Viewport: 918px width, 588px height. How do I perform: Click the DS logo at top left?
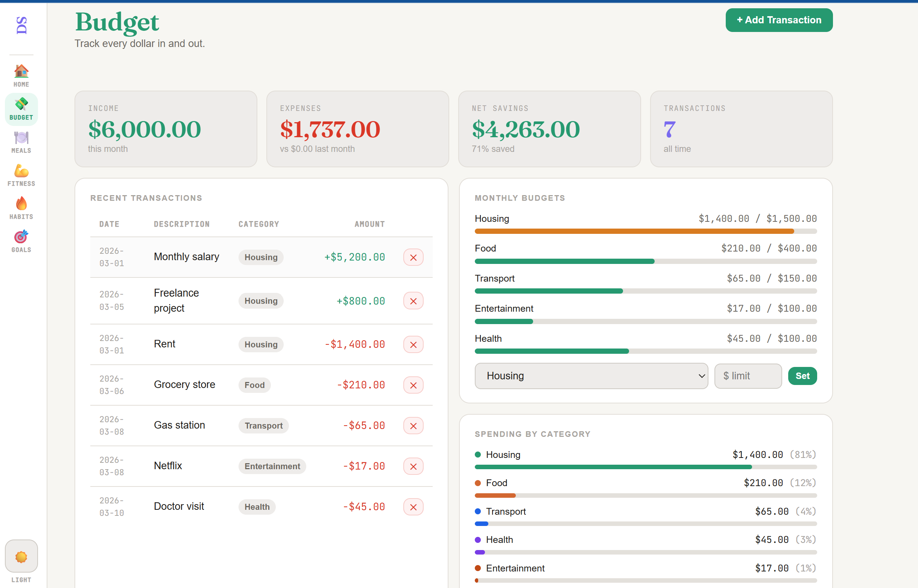(x=21, y=25)
